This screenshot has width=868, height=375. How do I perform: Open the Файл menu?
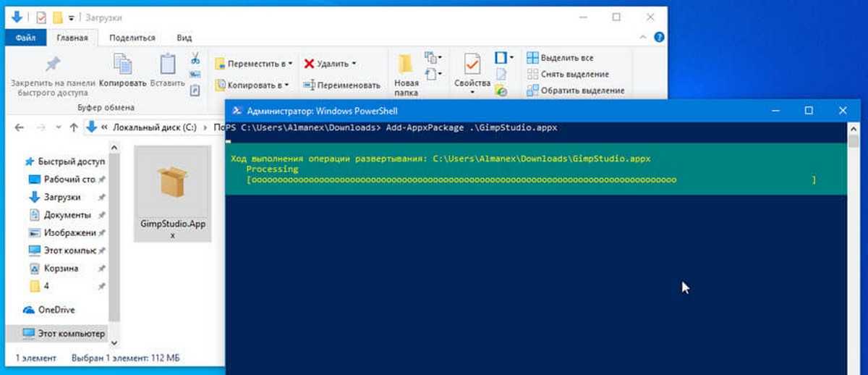pyautogui.click(x=25, y=38)
